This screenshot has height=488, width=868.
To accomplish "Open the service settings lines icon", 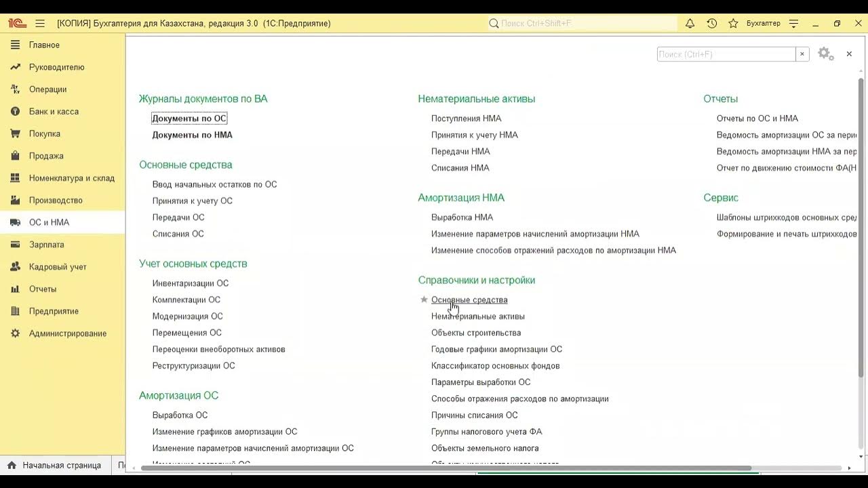I will click(x=795, y=23).
